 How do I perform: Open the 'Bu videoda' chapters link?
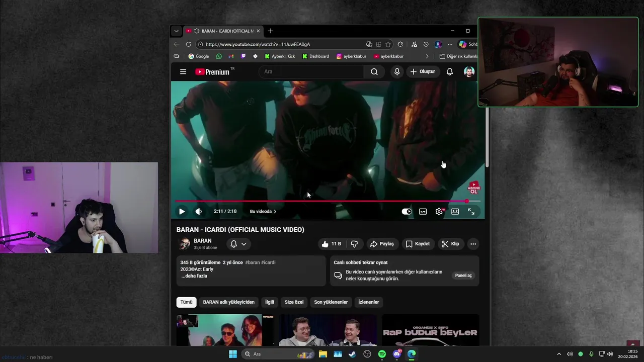click(263, 212)
